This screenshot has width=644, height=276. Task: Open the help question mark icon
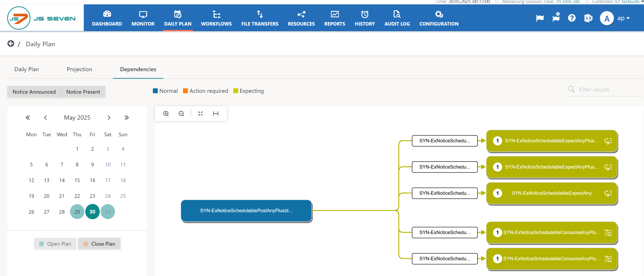(572, 18)
